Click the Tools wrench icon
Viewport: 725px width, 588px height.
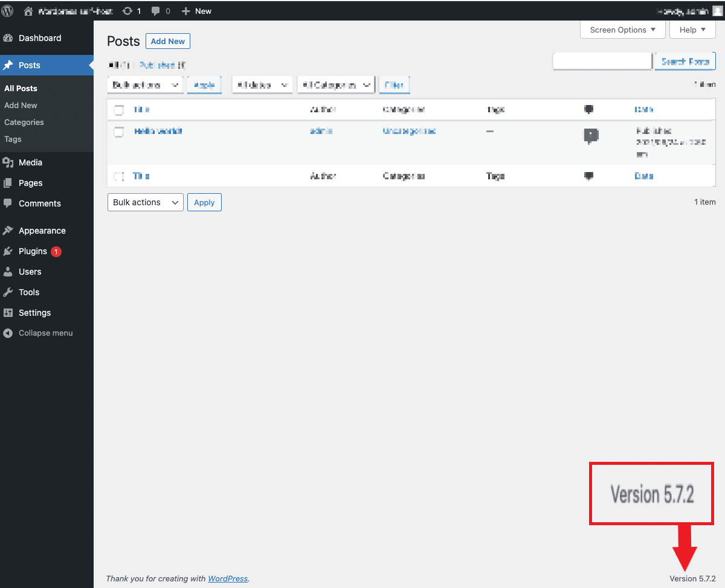8,292
